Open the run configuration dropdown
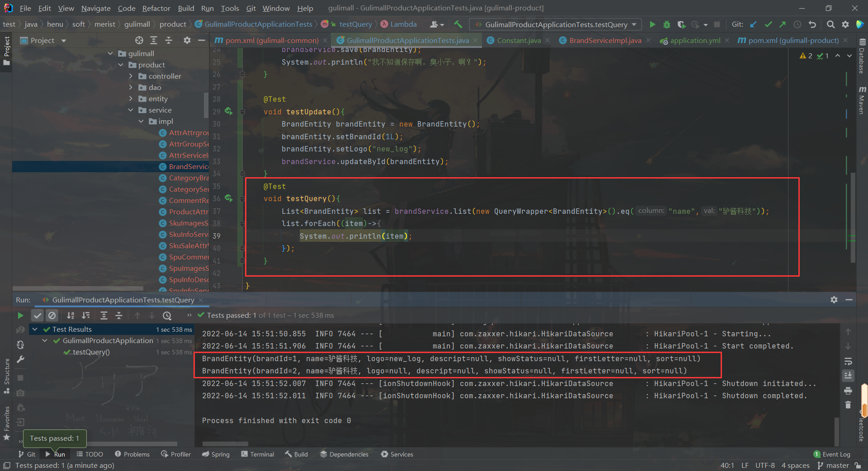The width and height of the screenshot is (868, 471). tap(556, 24)
